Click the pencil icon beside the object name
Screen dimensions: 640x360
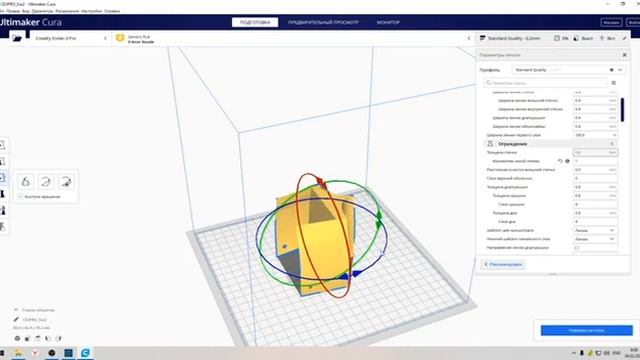tap(16, 320)
